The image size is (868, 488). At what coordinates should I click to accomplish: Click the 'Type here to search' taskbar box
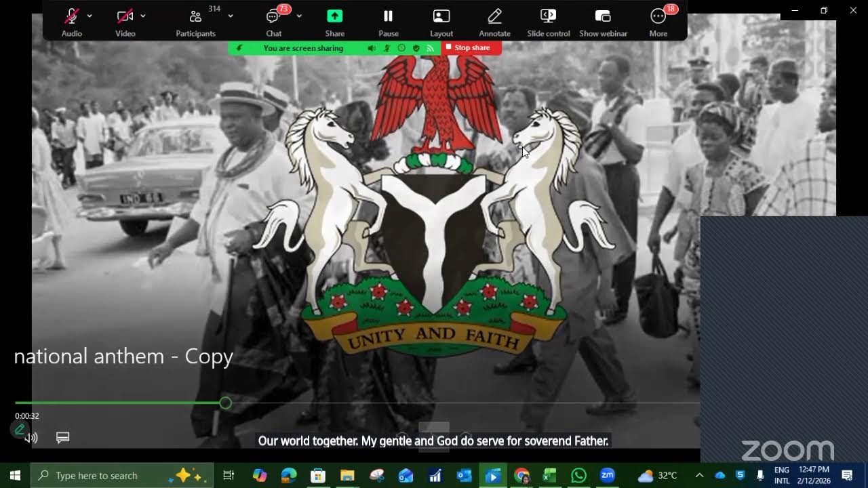click(x=122, y=476)
